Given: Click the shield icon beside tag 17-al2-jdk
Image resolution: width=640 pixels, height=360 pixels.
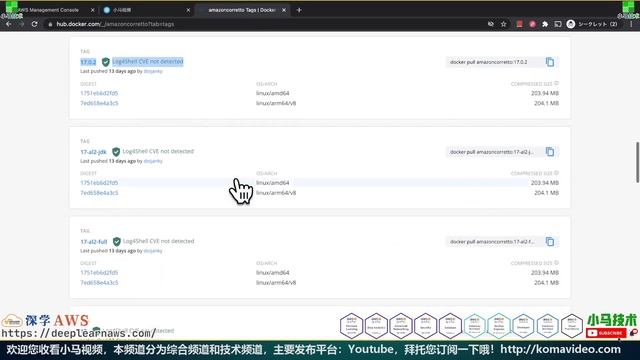Looking at the screenshot, I should [x=116, y=152].
